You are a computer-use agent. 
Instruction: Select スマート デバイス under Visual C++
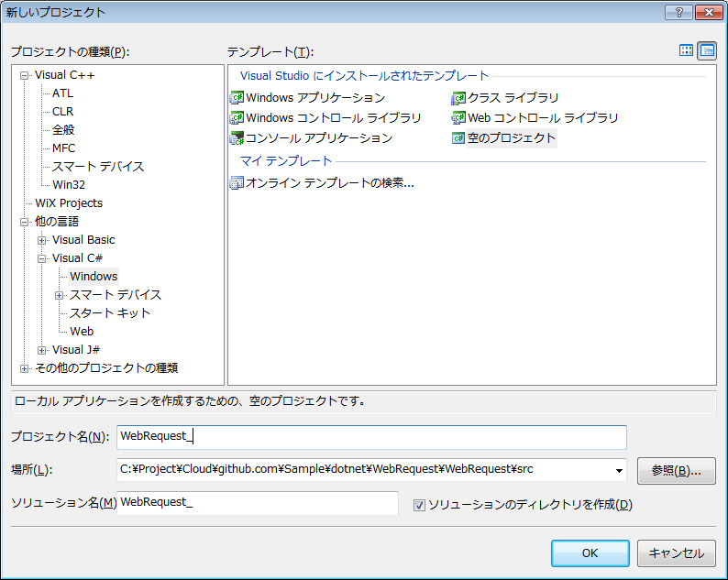[98, 167]
